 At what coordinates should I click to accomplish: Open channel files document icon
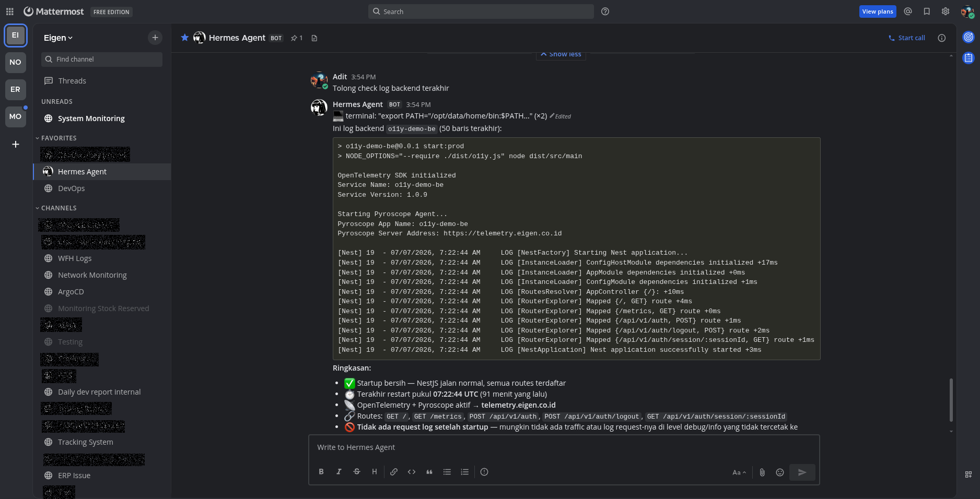[x=314, y=38]
